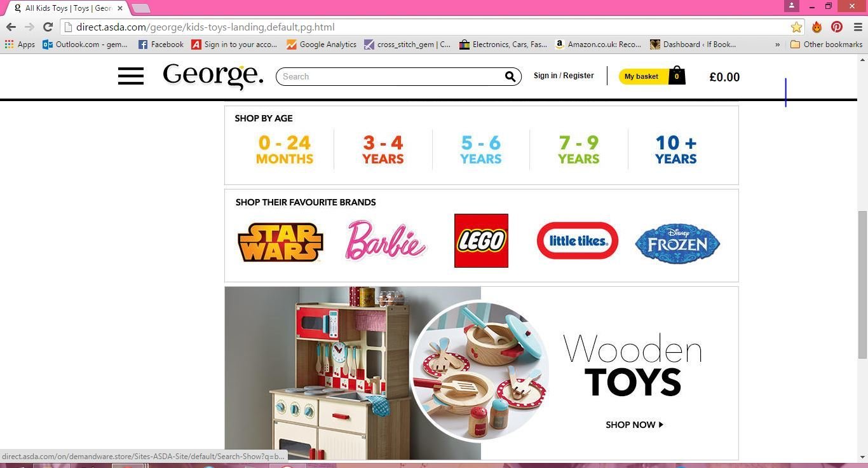Select the Star Wars brand logo

(x=280, y=242)
